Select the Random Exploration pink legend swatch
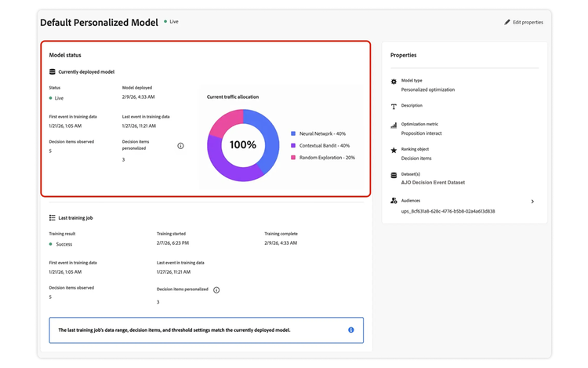 pyautogui.click(x=293, y=158)
